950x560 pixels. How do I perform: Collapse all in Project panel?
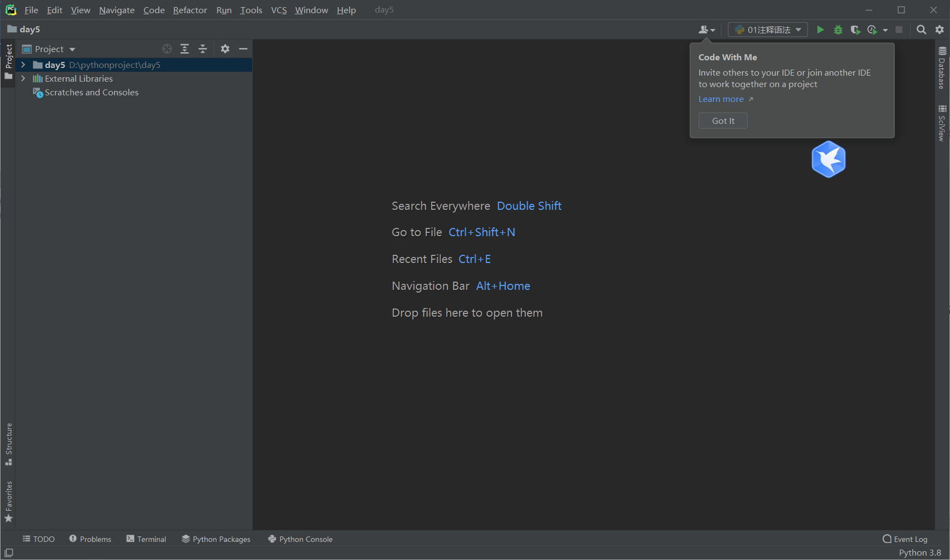click(x=203, y=49)
